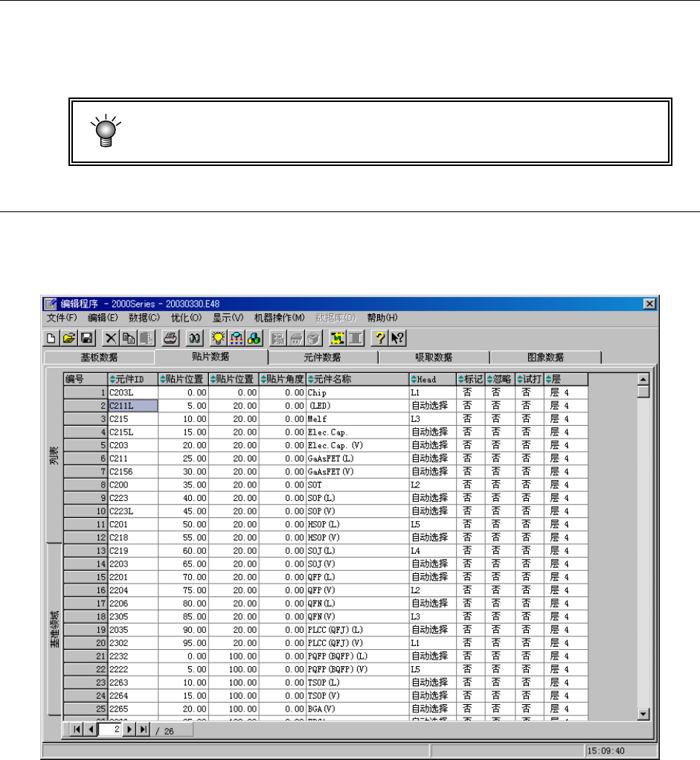Image resolution: width=700 pixels, height=760 pixels.
Task: Select component name Chip cell
Action: coord(358,392)
